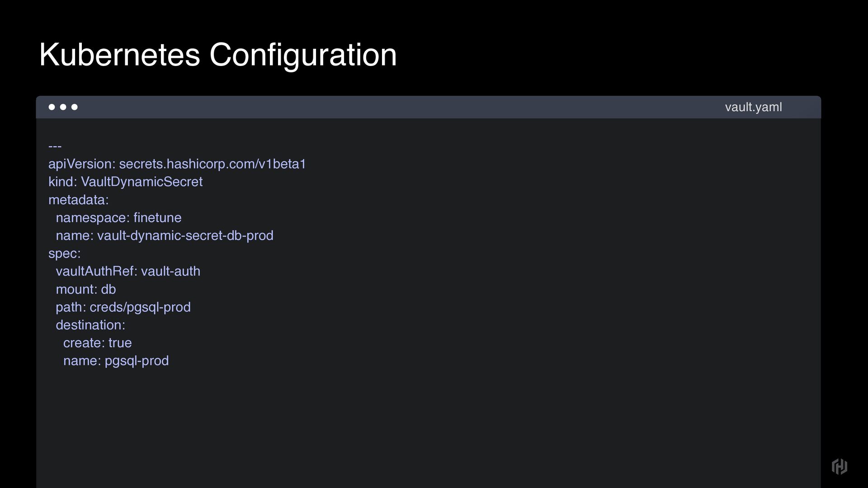The width and height of the screenshot is (868, 488).
Task: Click the middle window dot in code header
Action: pyautogui.click(x=63, y=107)
